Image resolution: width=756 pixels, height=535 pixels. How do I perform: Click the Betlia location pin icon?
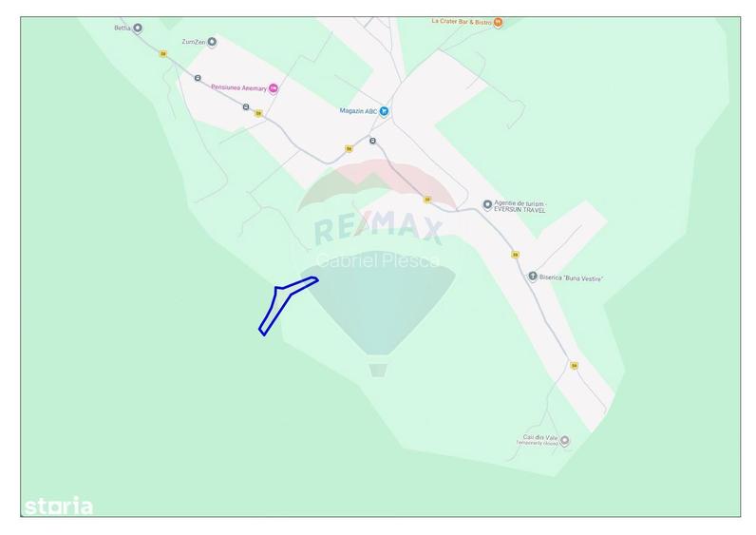click(x=138, y=29)
